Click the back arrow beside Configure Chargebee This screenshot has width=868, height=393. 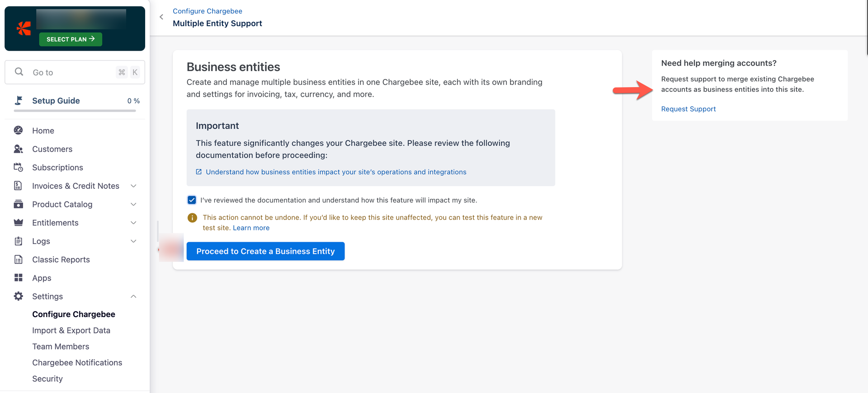[161, 17]
